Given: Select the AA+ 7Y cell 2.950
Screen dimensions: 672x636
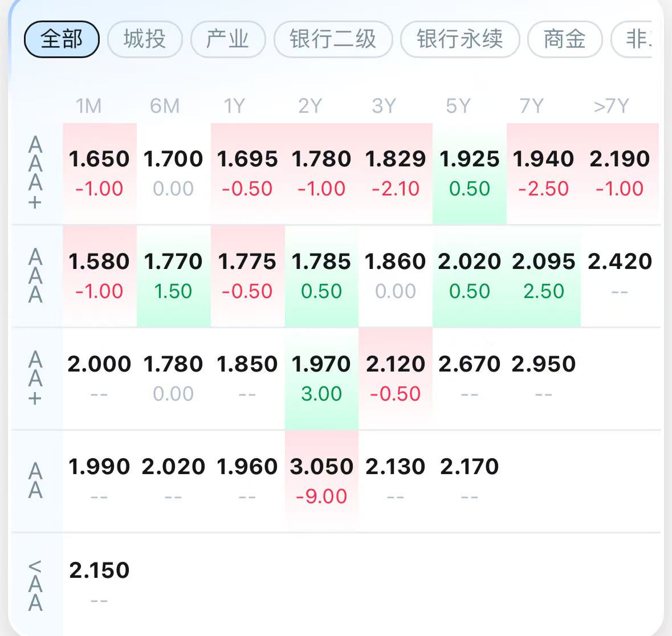Looking at the screenshot, I should point(543,379).
